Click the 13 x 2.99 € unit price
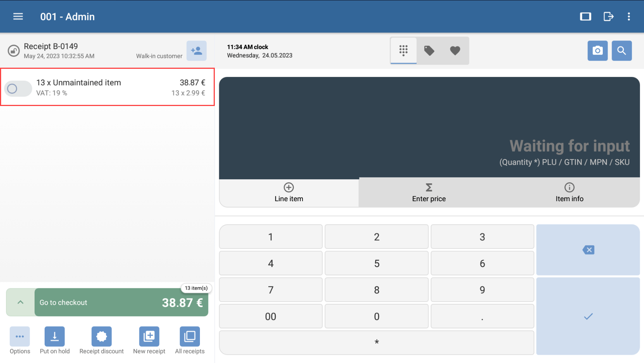 (x=188, y=93)
